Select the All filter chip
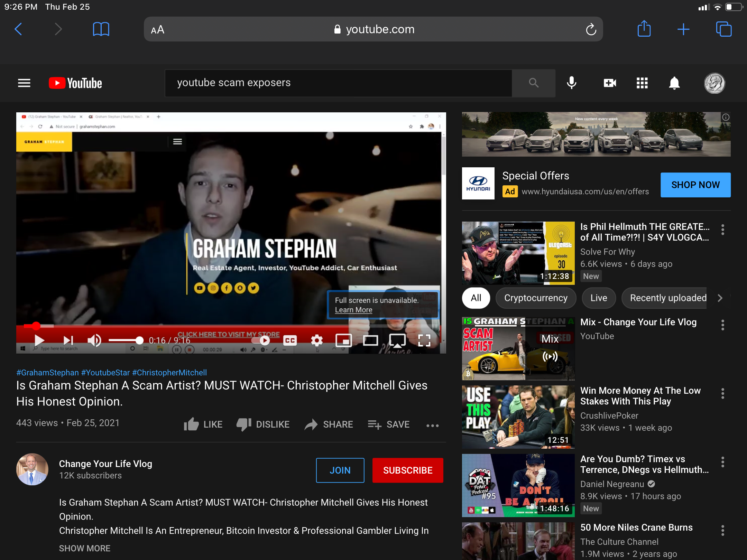Screen dimensions: 747x560 point(476,298)
